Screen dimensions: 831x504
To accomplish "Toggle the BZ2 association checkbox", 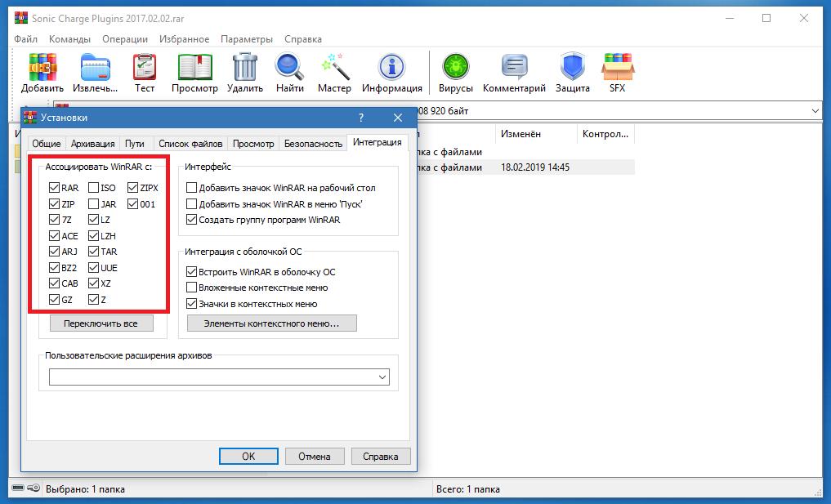I will click(x=54, y=268).
